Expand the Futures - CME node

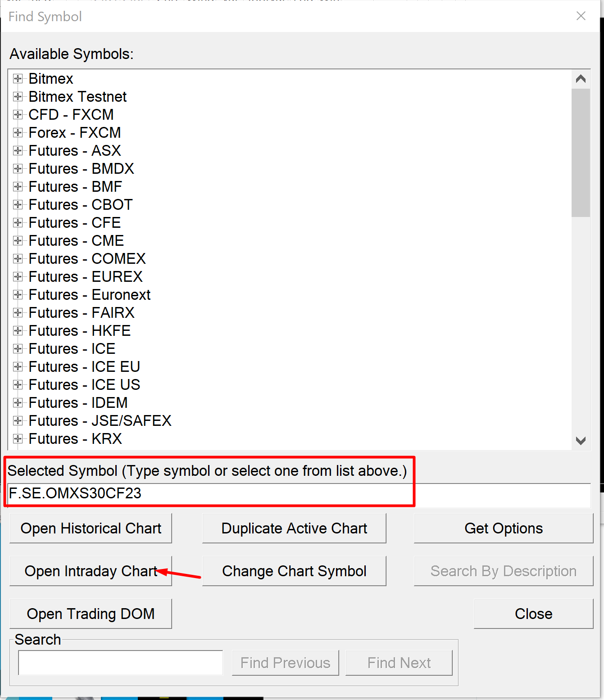18,241
